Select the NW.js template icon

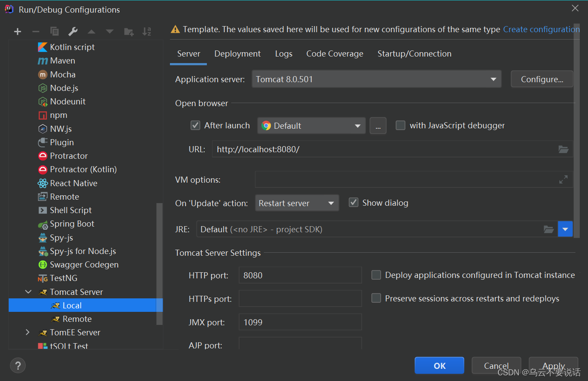coord(43,129)
